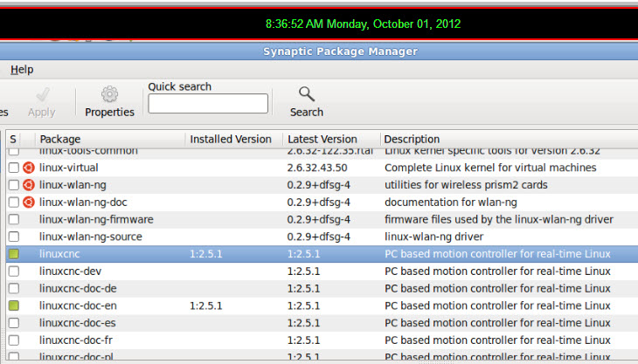Click the Ubuntu logo beside linux-virtual
Image resolution: width=638 pixels, height=364 pixels.
coord(29,168)
